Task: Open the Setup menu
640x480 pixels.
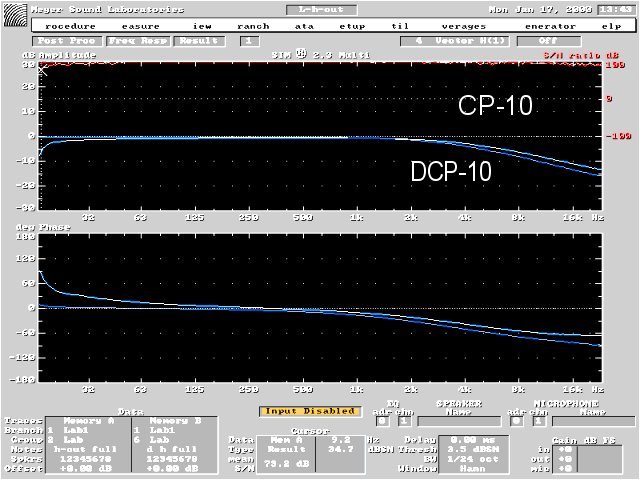Action: [x=352, y=27]
